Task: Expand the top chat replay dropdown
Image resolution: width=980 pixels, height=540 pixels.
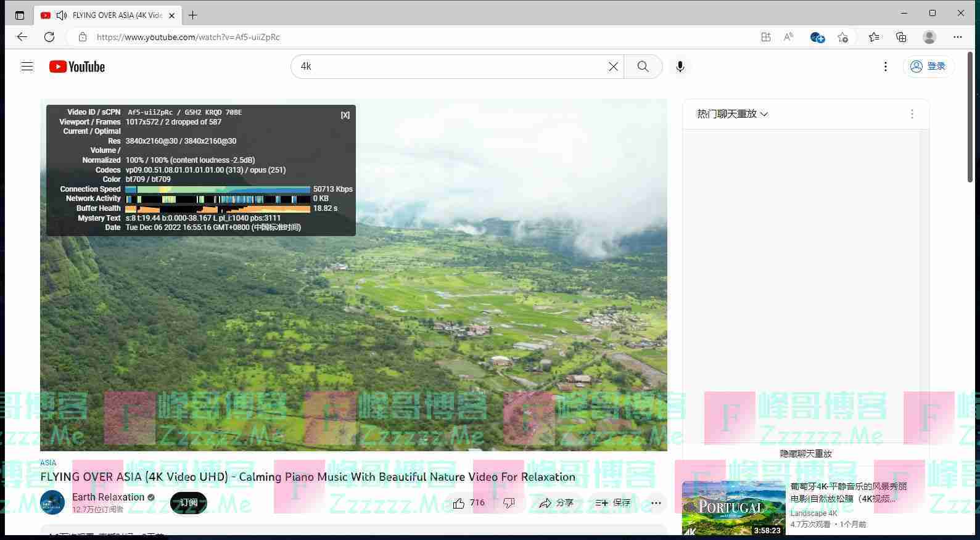Action: point(732,114)
